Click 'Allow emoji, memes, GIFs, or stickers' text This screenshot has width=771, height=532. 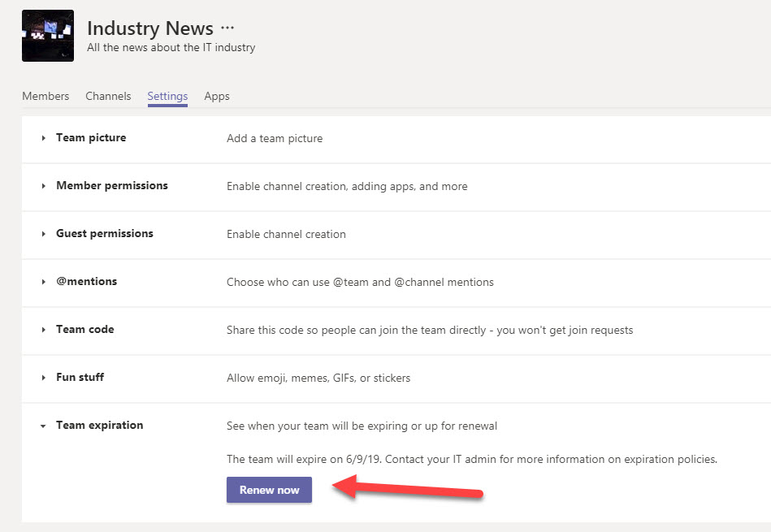coord(318,378)
